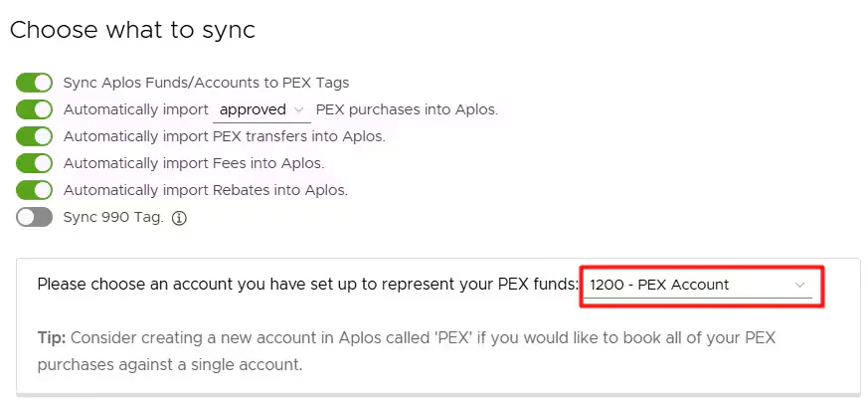Click the 'Automatically import Fees into Aplos' label
Viewport: 868px width, 401px height.
(194, 163)
